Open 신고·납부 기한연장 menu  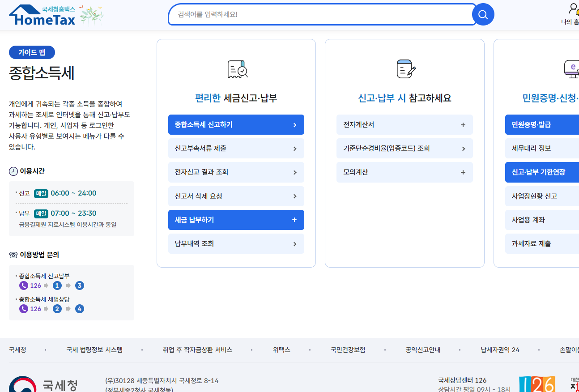coord(542,172)
